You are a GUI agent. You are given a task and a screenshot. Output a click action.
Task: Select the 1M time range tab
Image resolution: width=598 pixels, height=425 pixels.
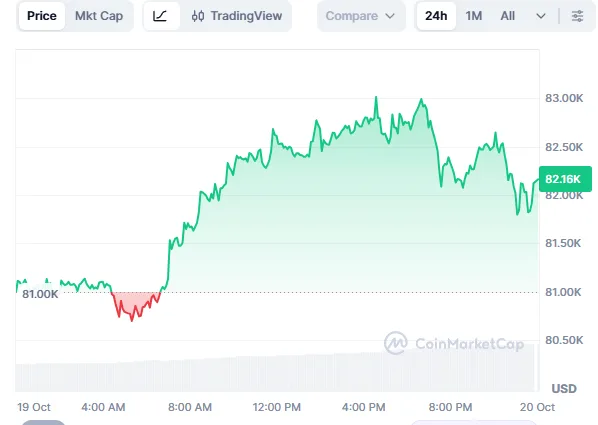pos(474,16)
